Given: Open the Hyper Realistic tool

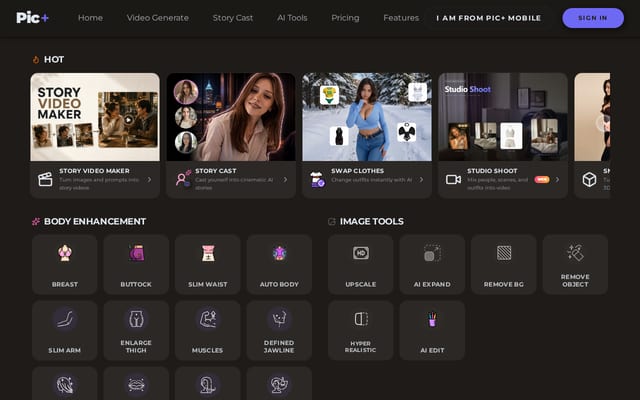Looking at the screenshot, I should coord(360,330).
